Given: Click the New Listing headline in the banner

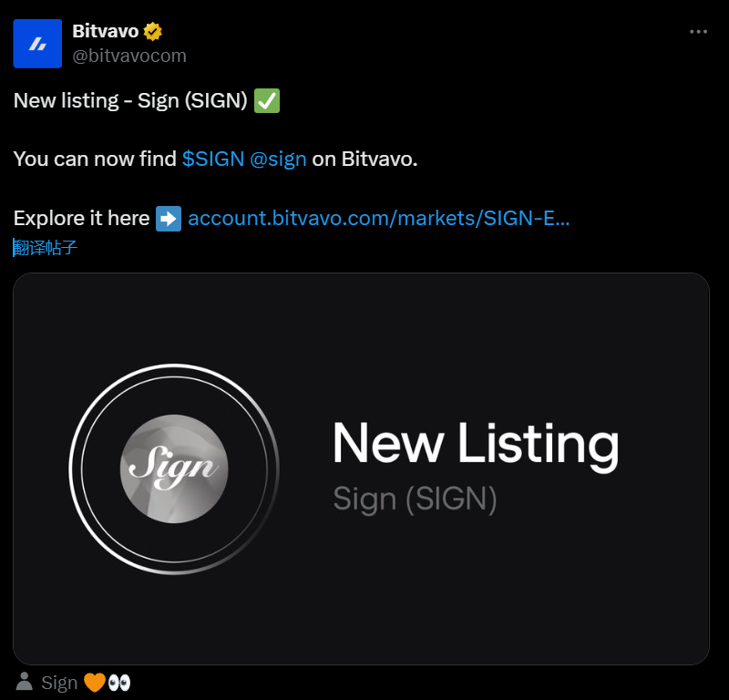Looking at the screenshot, I should point(476,444).
